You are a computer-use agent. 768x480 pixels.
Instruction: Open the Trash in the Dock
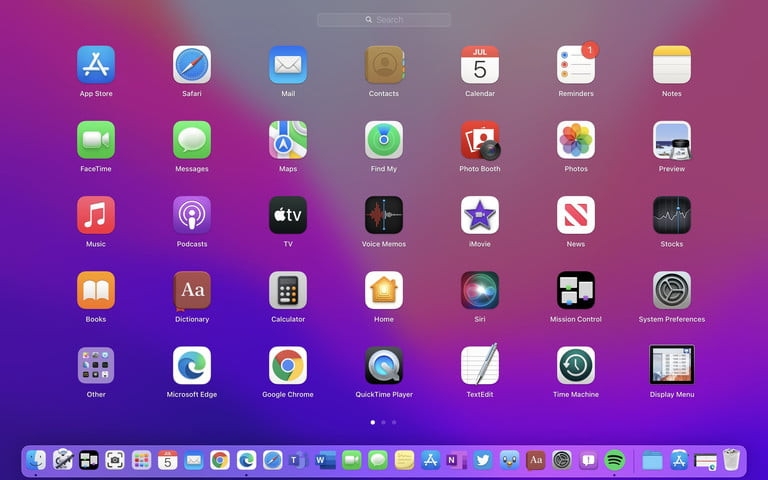pyautogui.click(x=731, y=459)
